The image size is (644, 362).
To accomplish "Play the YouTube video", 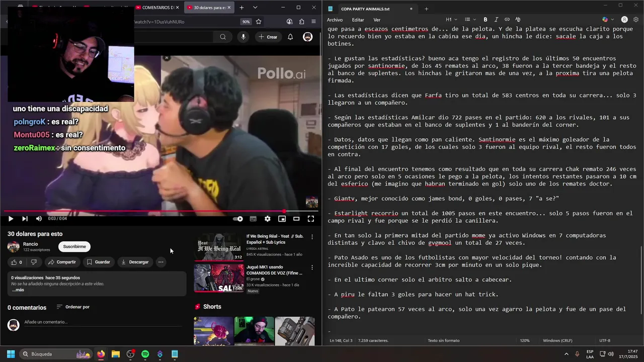I will pyautogui.click(x=11, y=219).
